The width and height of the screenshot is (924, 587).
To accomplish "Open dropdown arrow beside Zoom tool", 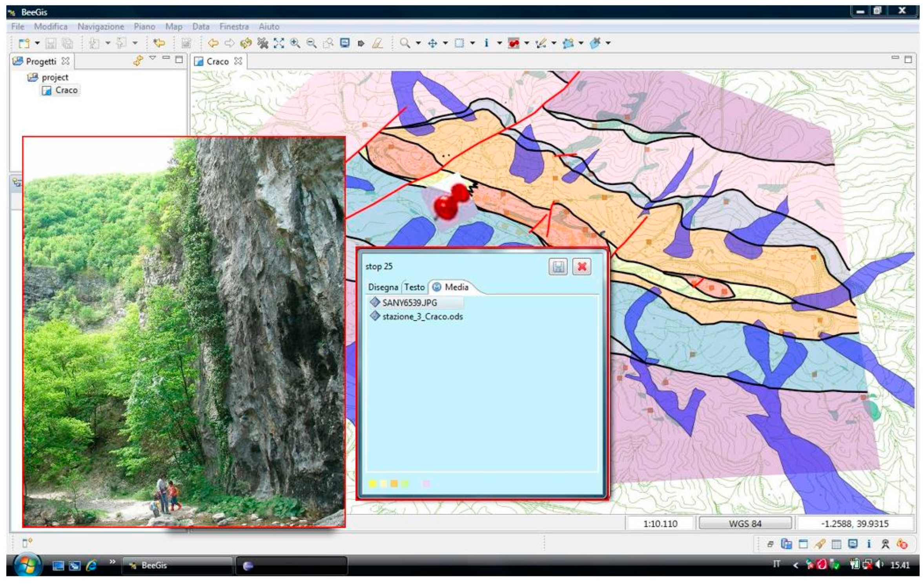I will point(418,43).
